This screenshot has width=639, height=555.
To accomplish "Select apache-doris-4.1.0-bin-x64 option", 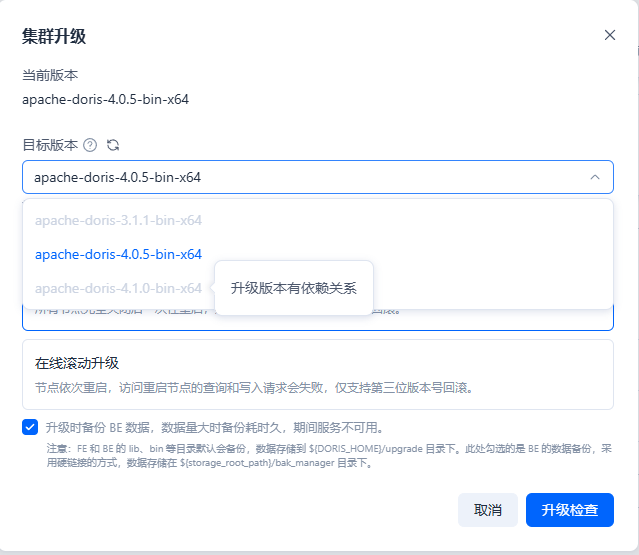I will pyautogui.click(x=118, y=289).
